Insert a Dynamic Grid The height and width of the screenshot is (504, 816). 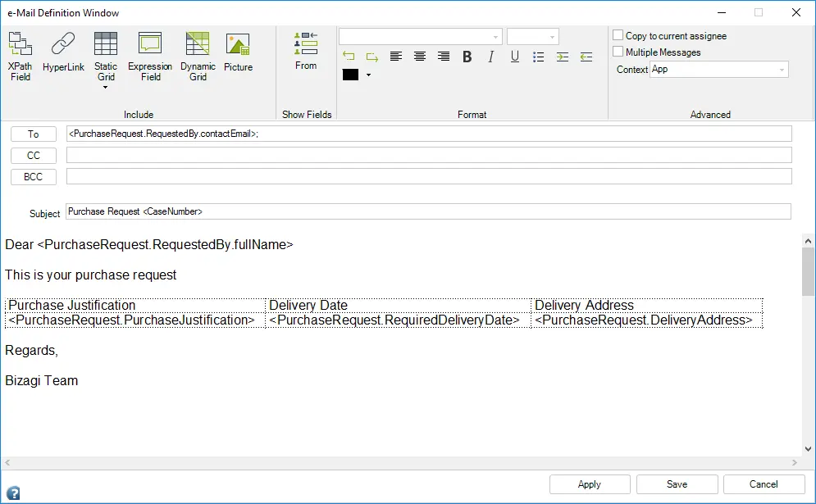[x=198, y=57]
